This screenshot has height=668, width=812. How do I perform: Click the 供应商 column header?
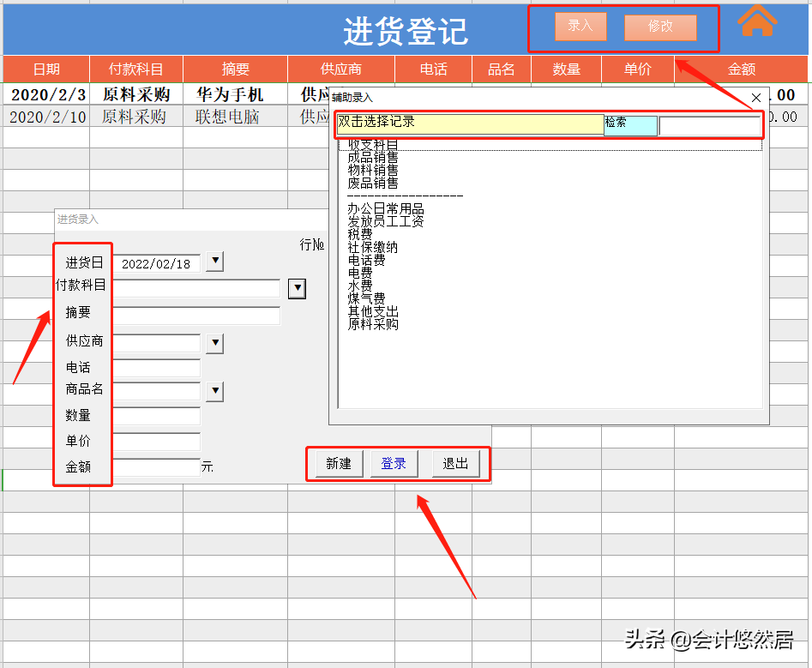click(x=341, y=69)
